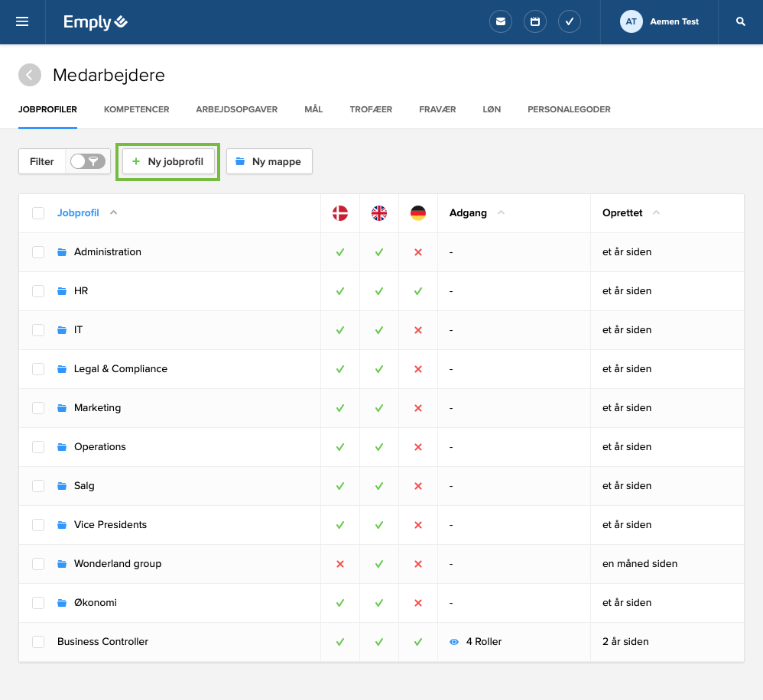Click the Ny mappe button

pyautogui.click(x=269, y=161)
